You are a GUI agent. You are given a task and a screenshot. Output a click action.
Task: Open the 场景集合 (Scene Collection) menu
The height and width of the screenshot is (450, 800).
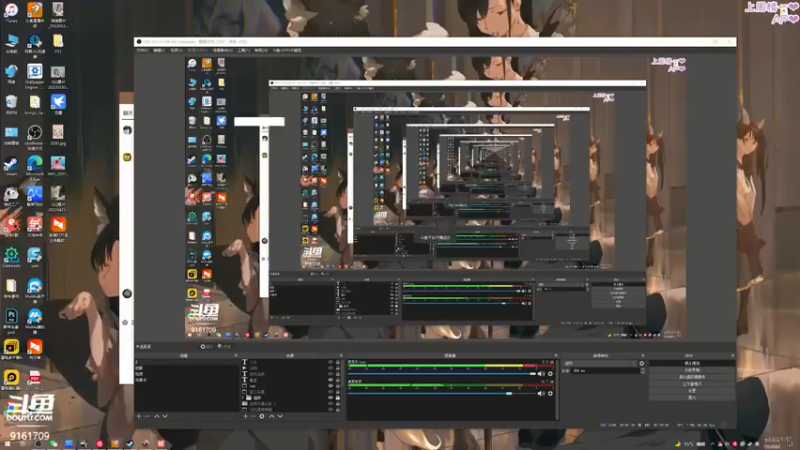pos(223,51)
